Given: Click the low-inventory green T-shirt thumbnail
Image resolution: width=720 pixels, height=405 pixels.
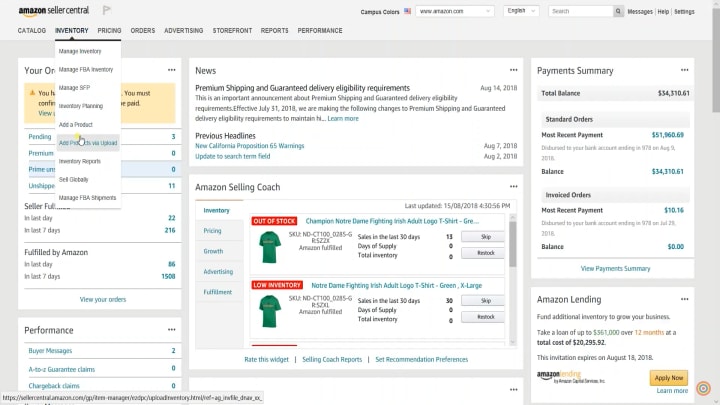Looking at the screenshot, I should pyautogui.click(x=270, y=311).
